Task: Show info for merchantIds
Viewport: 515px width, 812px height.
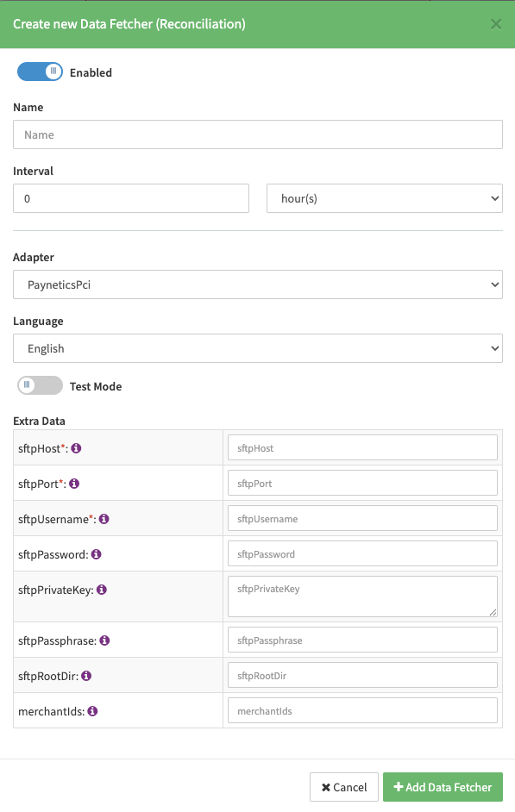Action: 93,711
